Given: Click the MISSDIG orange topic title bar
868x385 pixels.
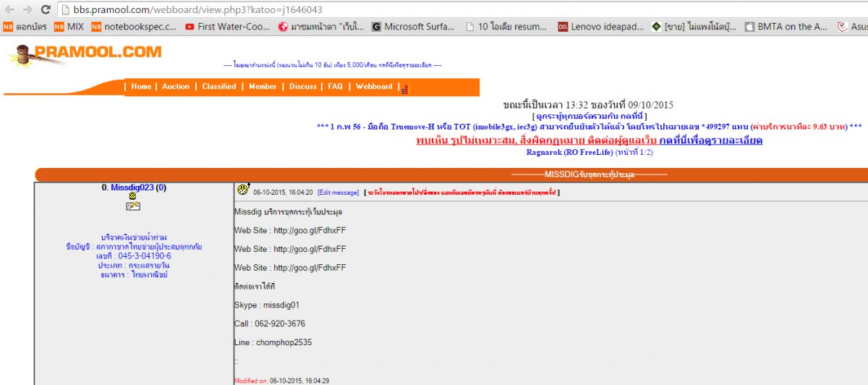Looking at the screenshot, I should 451,174.
